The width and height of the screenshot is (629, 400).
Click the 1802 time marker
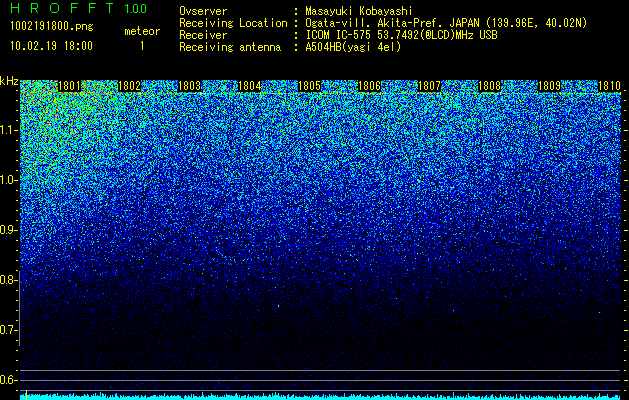point(129,86)
